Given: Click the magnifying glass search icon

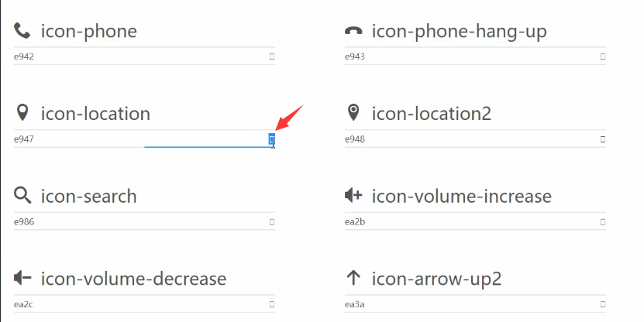Looking at the screenshot, I should click(22, 196).
